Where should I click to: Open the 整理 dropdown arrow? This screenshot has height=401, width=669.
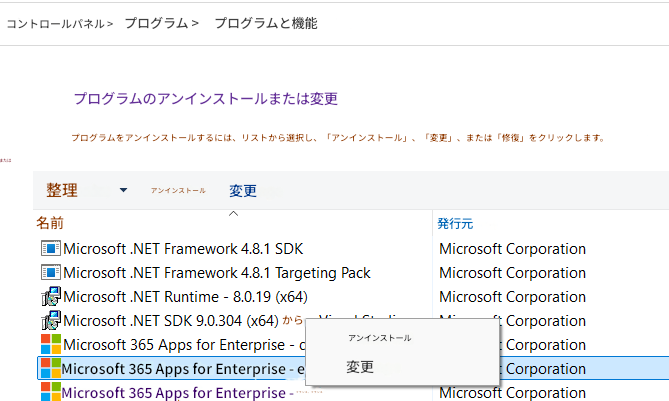tap(123, 190)
